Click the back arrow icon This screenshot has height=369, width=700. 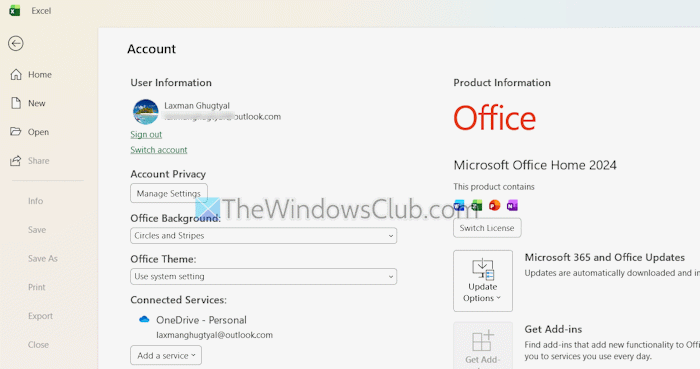pos(16,43)
